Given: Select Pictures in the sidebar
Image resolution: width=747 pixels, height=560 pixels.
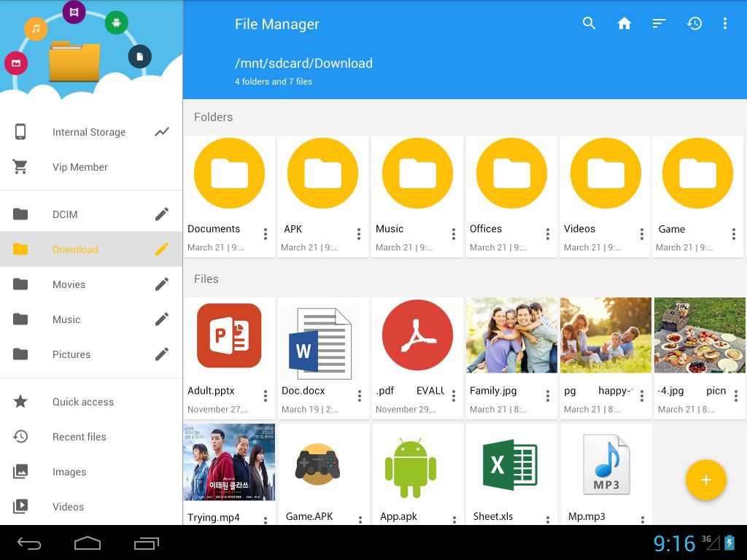Looking at the screenshot, I should coord(71,354).
